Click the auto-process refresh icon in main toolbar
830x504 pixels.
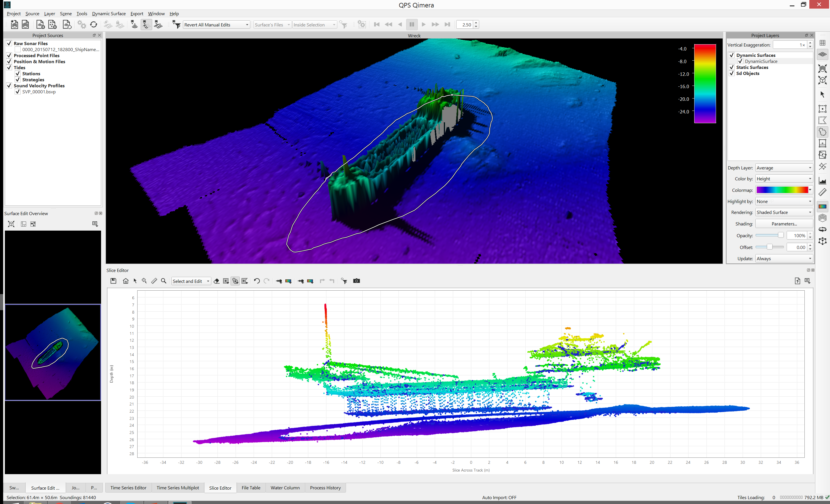click(x=94, y=25)
